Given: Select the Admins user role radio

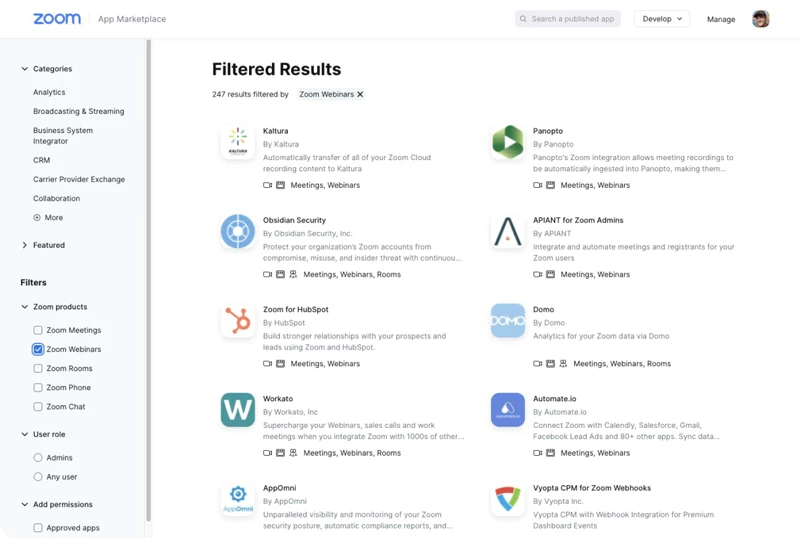Looking at the screenshot, I should [38, 458].
